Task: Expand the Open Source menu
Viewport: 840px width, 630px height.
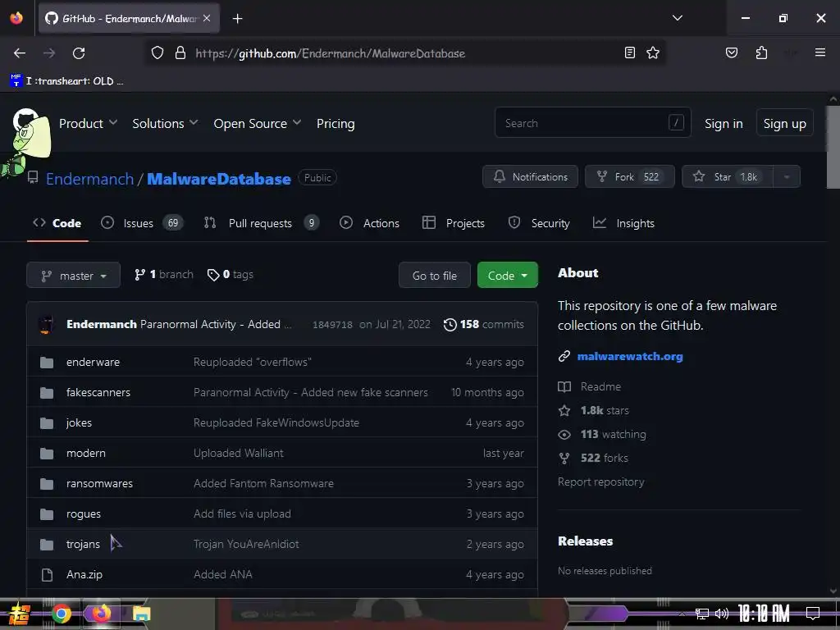Action: point(257,123)
